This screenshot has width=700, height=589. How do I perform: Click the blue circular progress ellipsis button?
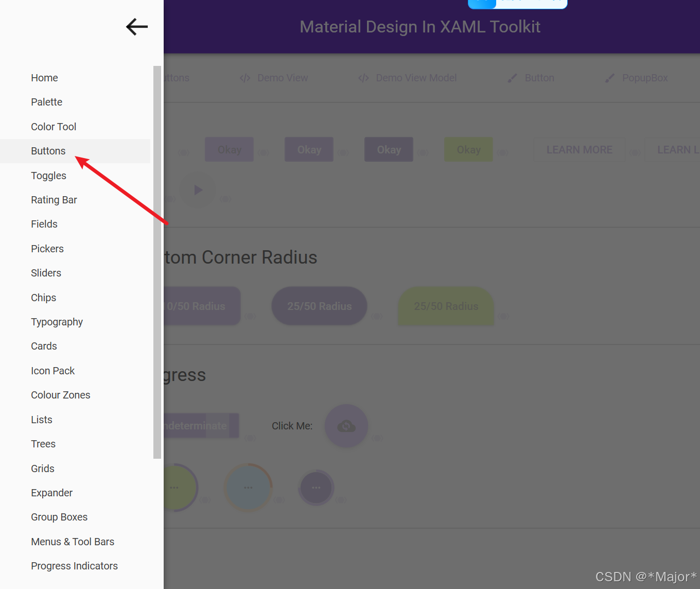248,487
